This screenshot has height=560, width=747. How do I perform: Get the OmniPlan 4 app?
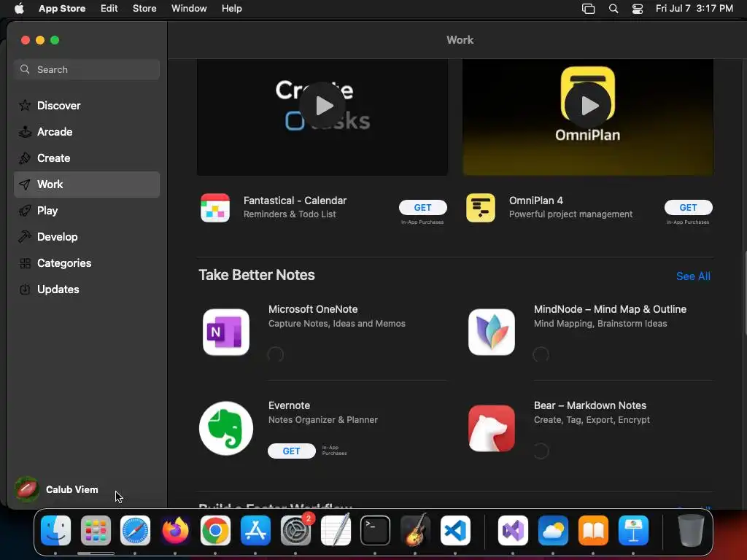click(x=688, y=208)
